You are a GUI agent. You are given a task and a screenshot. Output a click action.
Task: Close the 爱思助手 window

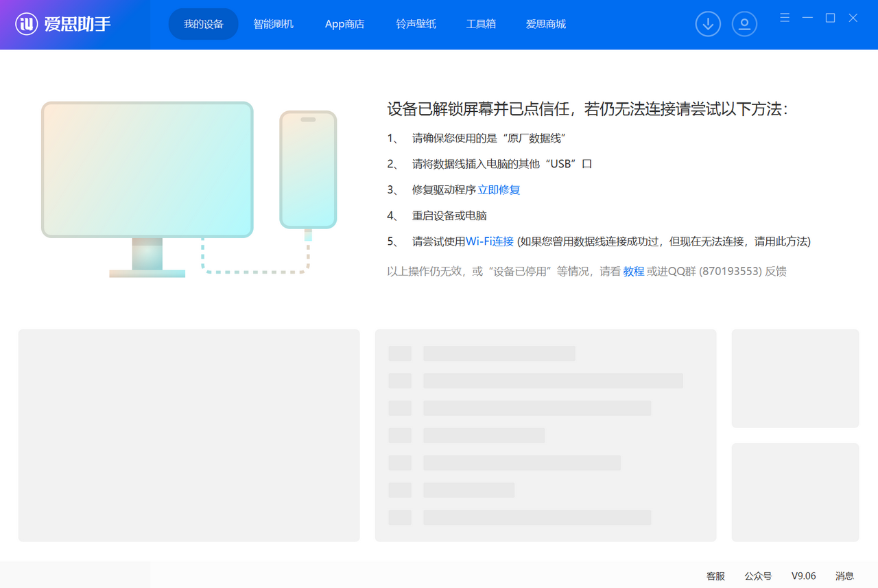pyautogui.click(x=853, y=18)
